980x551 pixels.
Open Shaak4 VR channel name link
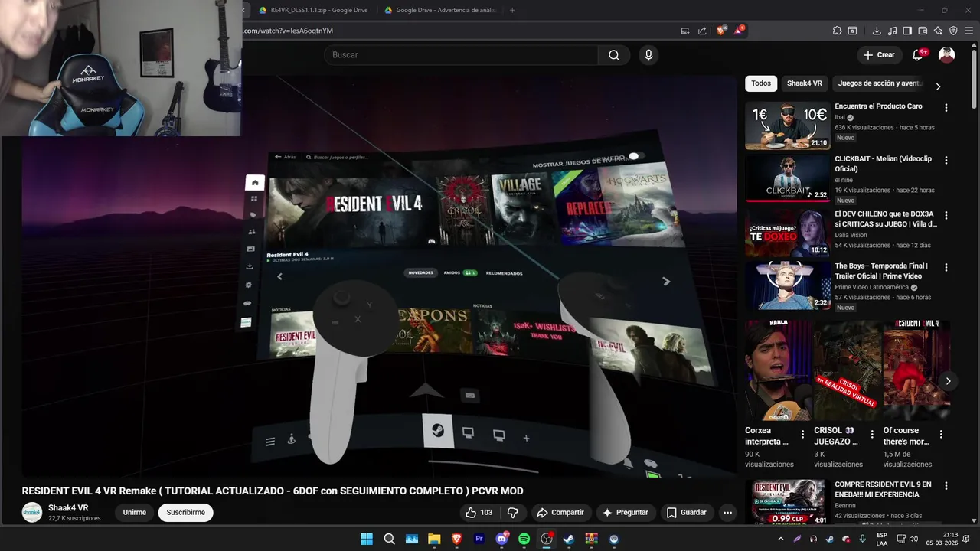click(x=68, y=508)
